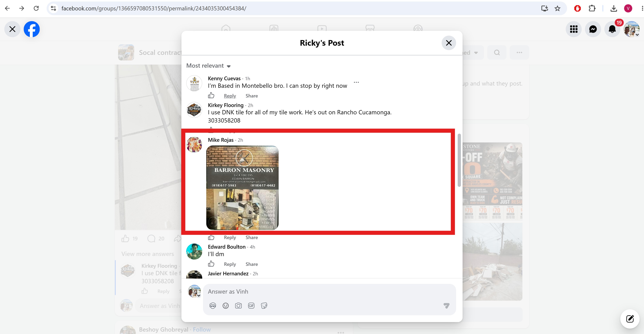Screen dimensions: 644x334
Task: Click View more answers on the background post
Action: point(148,254)
